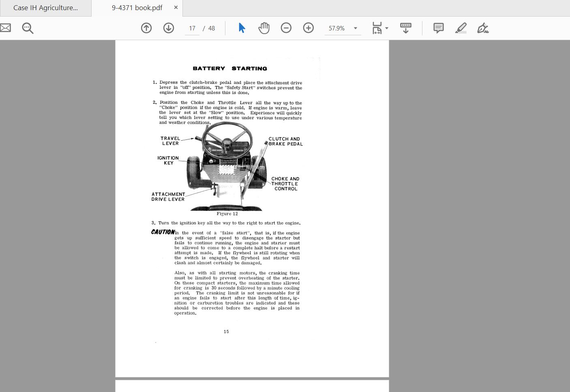Expand the page fit options chevron
Image resolution: width=570 pixels, height=392 pixels.
click(386, 28)
